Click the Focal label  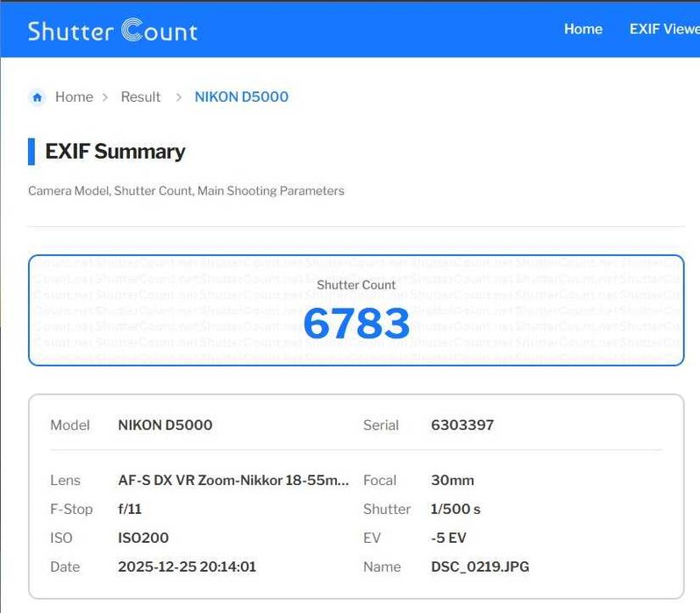click(x=380, y=481)
